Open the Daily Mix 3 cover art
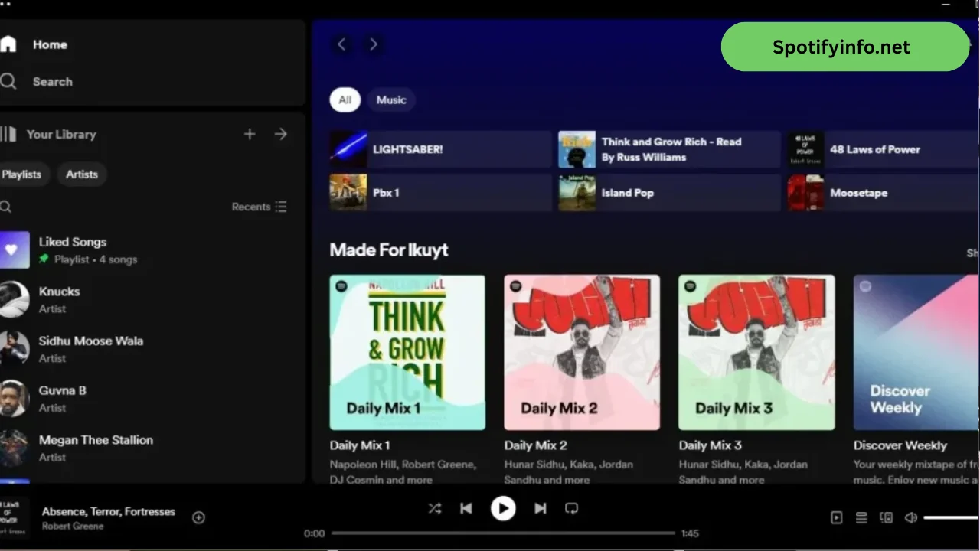This screenshot has width=980, height=551. pyautogui.click(x=756, y=353)
